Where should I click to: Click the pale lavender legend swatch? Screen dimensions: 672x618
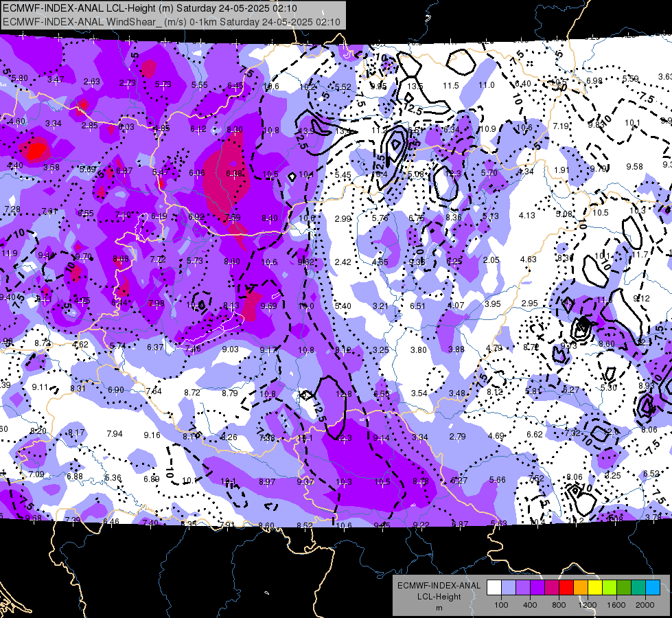point(509,588)
